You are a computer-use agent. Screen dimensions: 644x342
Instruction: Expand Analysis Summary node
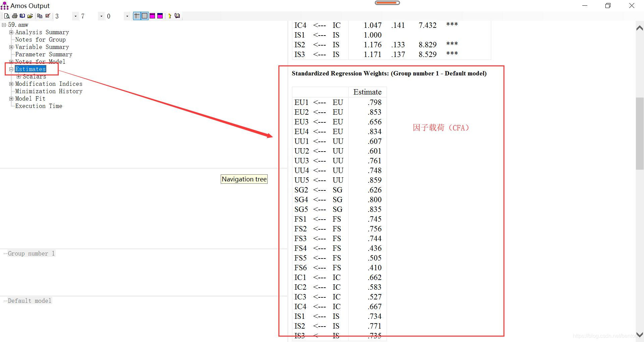(x=11, y=32)
